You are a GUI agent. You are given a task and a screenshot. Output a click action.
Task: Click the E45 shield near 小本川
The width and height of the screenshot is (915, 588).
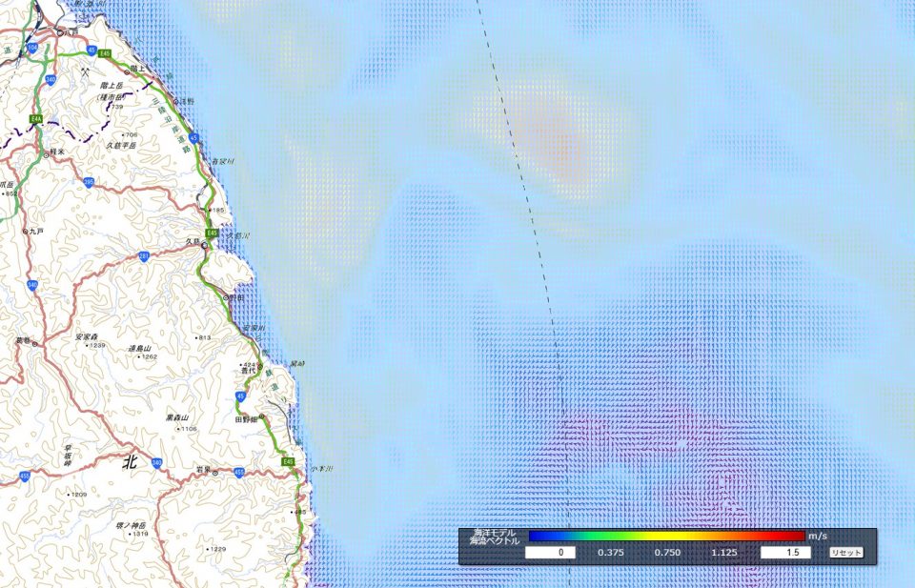(x=288, y=461)
